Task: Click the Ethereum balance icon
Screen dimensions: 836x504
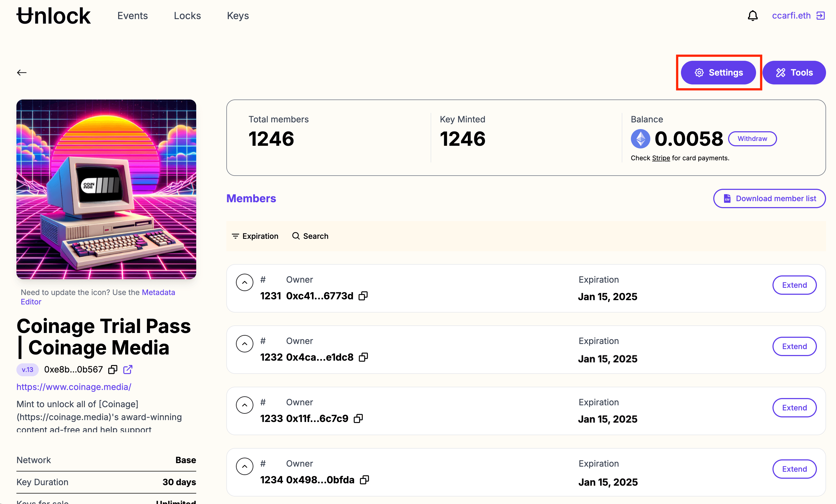Action: 640,139
